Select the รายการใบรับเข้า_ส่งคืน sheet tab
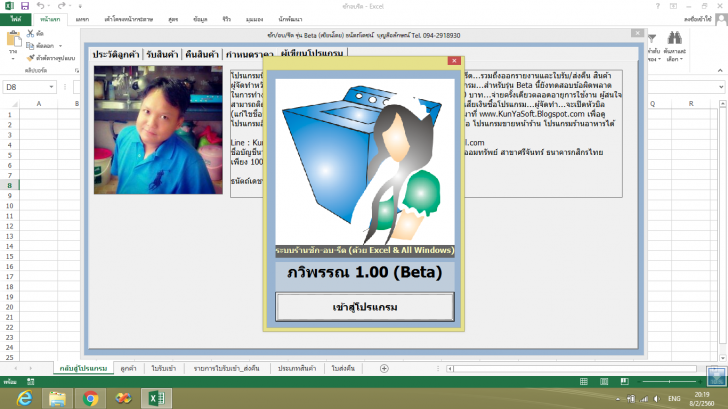This screenshot has width=728, height=409. pos(227,368)
